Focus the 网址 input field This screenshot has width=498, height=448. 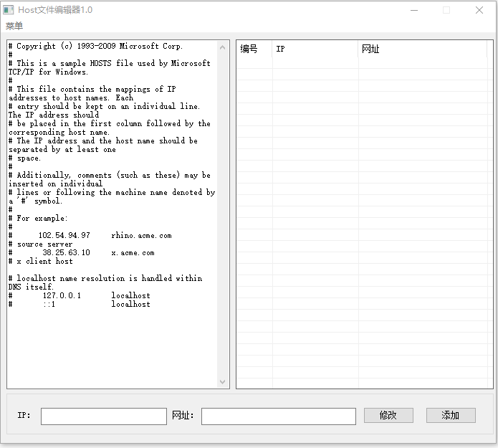tap(279, 416)
